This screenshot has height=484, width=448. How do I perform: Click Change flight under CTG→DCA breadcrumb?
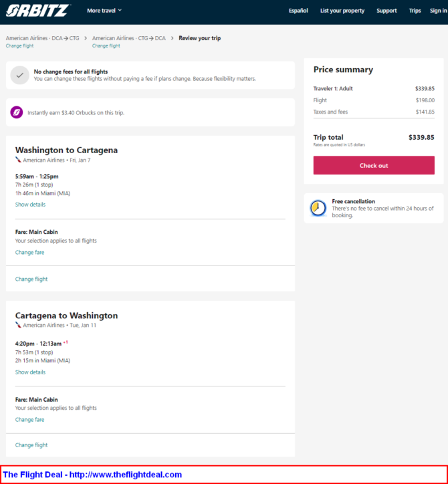(x=106, y=45)
